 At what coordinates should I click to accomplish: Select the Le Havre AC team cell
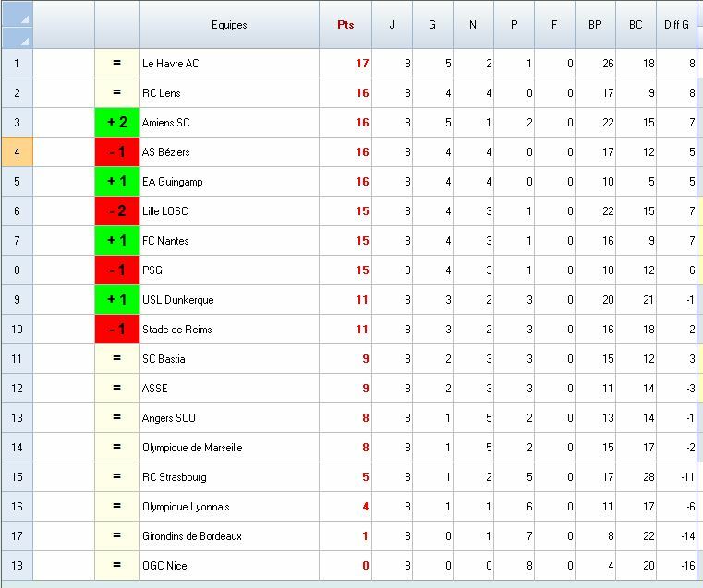pyautogui.click(x=229, y=63)
